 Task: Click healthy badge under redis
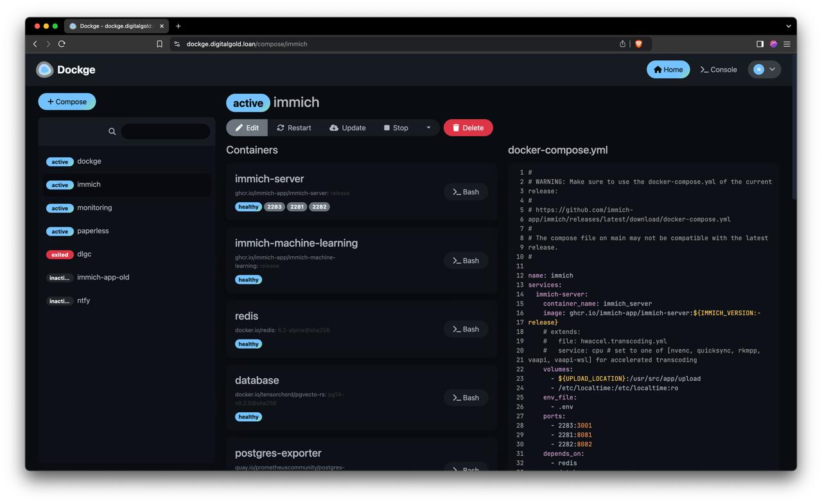[249, 344]
